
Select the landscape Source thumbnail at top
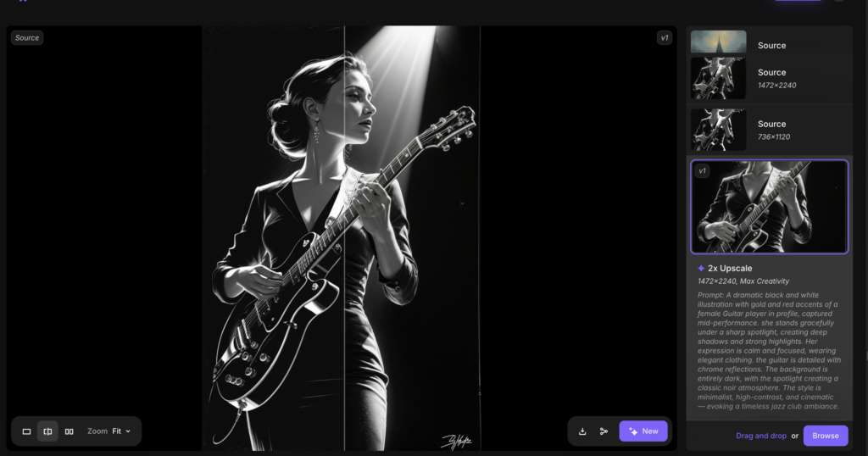tap(718, 42)
